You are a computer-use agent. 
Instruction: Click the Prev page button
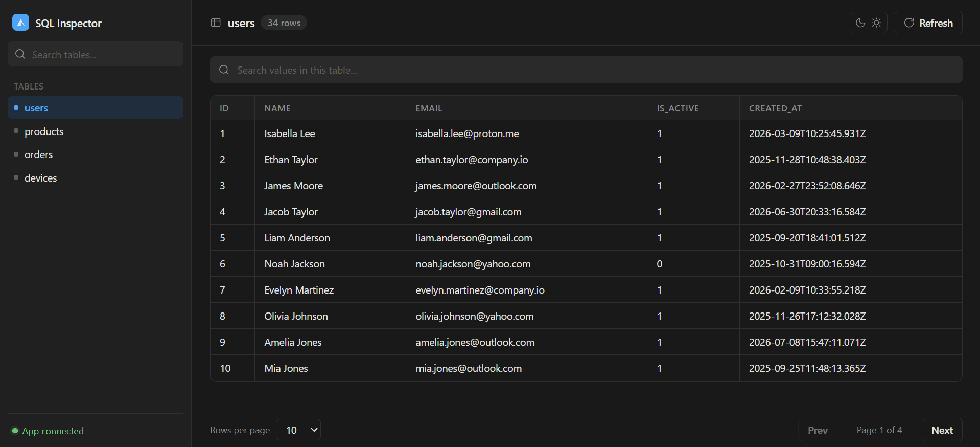[818, 430]
